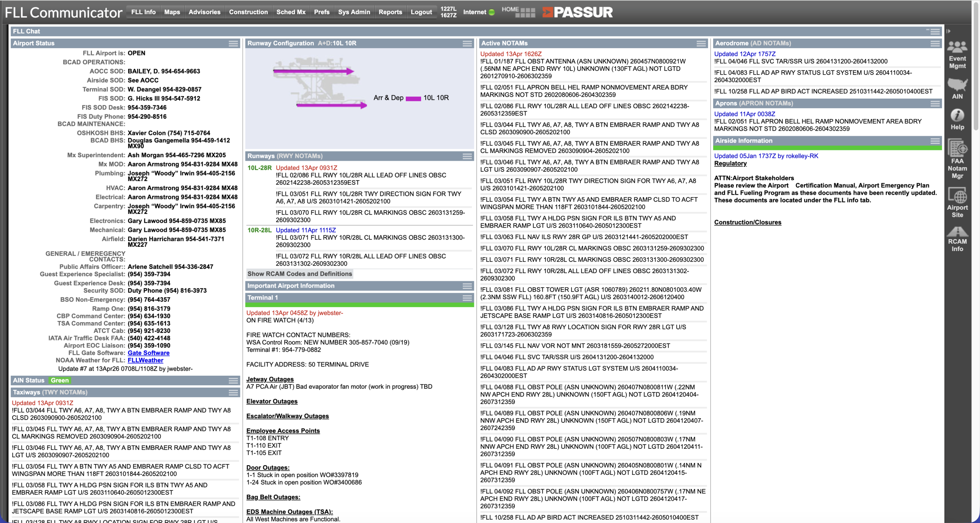Click the PASSUR logo
This screenshot has width=980, height=523.
(577, 12)
